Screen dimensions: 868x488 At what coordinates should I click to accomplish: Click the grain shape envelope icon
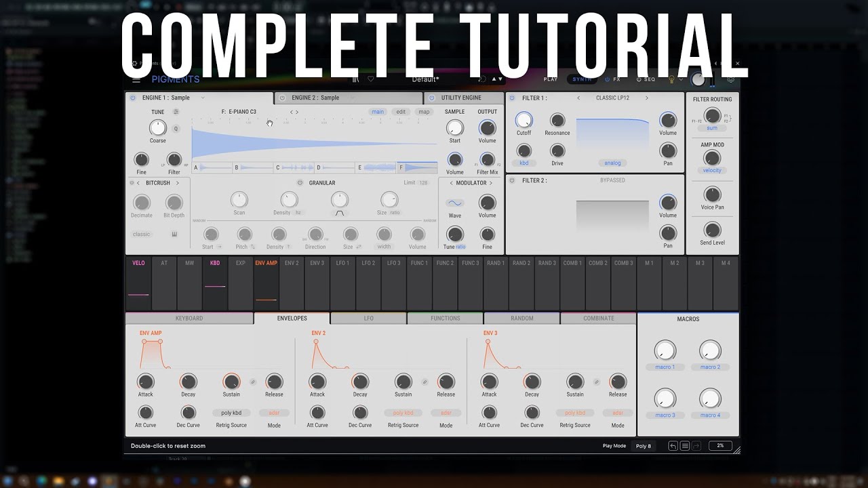[340, 213]
